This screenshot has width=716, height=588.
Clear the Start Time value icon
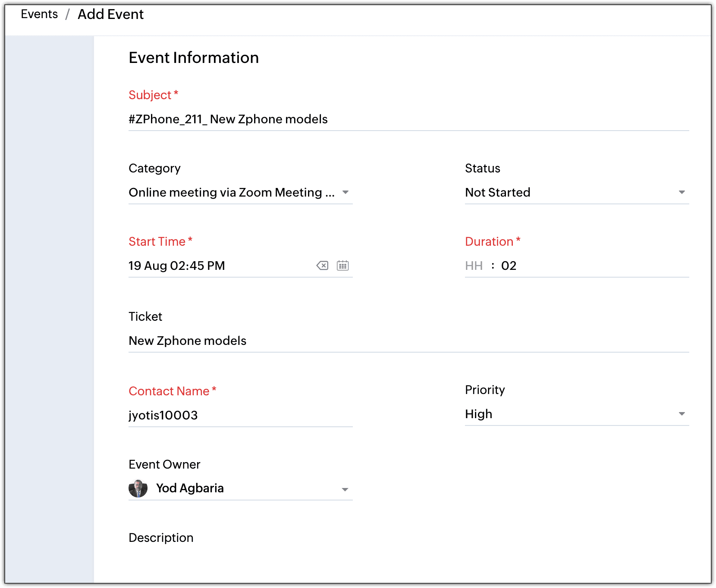point(322,266)
